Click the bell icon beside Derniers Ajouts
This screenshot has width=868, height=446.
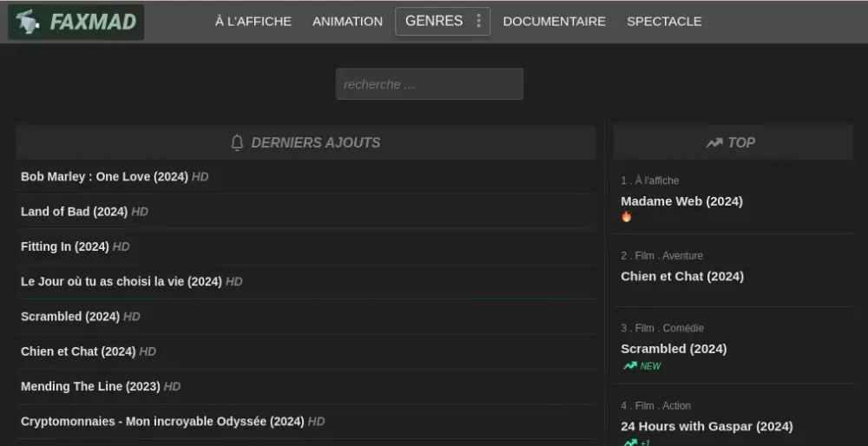click(x=237, y=143)
